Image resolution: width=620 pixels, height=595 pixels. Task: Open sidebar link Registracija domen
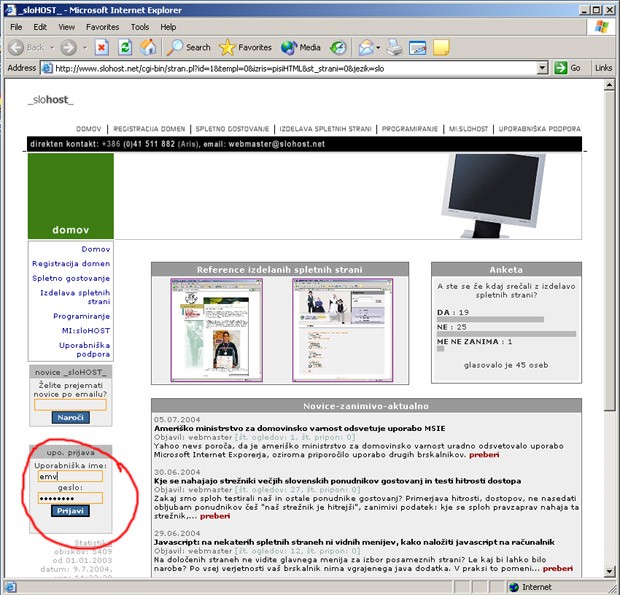(x=71, y=263)
